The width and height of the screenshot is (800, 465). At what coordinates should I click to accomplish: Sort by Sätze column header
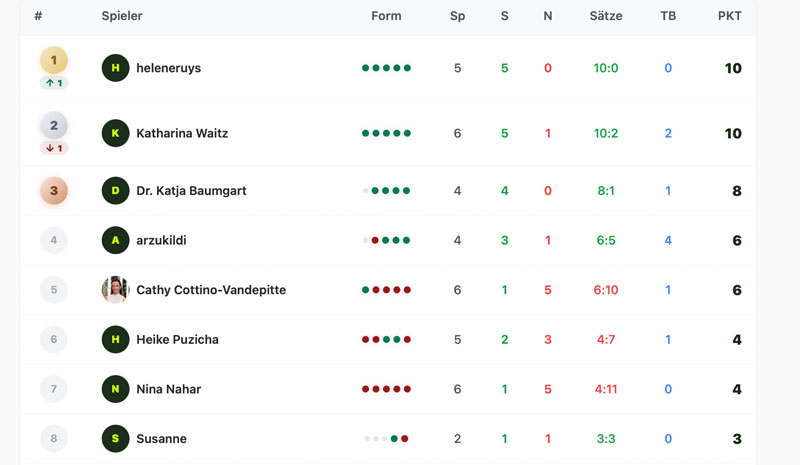click(x=606, y=16)
